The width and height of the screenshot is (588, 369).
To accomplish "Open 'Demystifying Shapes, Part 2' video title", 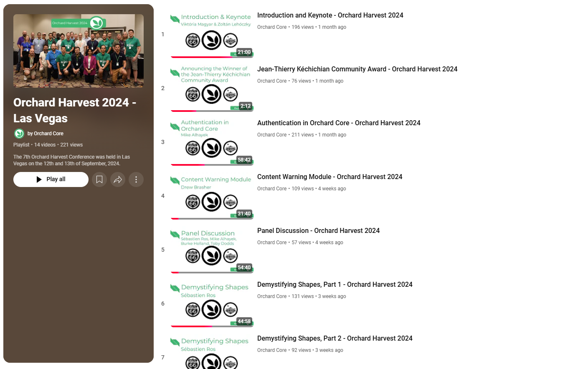I will pos(335,339).
